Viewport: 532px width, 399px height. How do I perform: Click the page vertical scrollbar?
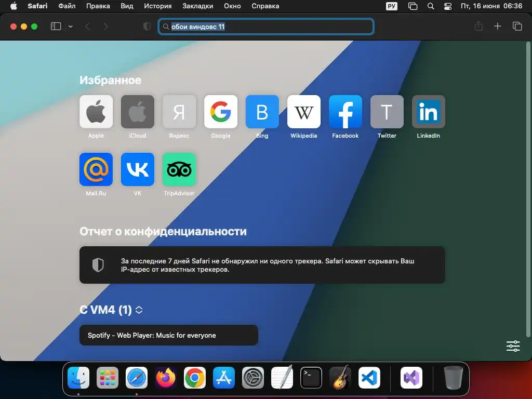click(x=528, y=189)
